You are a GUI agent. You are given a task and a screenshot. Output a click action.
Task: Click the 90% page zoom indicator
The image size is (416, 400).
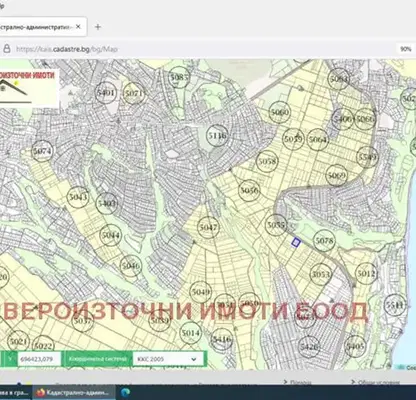[x=406, y=49]
